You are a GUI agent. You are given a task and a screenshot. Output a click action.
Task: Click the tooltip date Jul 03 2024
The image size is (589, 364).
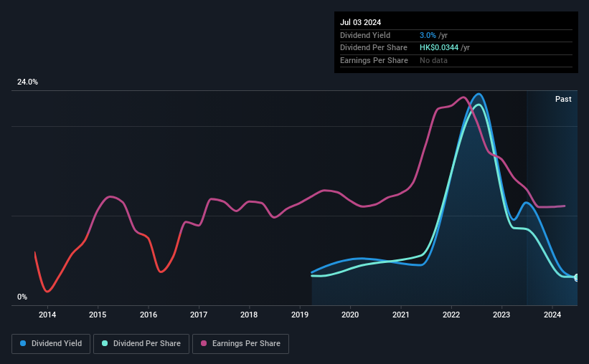pyautogui.click(x=359, y=22)
